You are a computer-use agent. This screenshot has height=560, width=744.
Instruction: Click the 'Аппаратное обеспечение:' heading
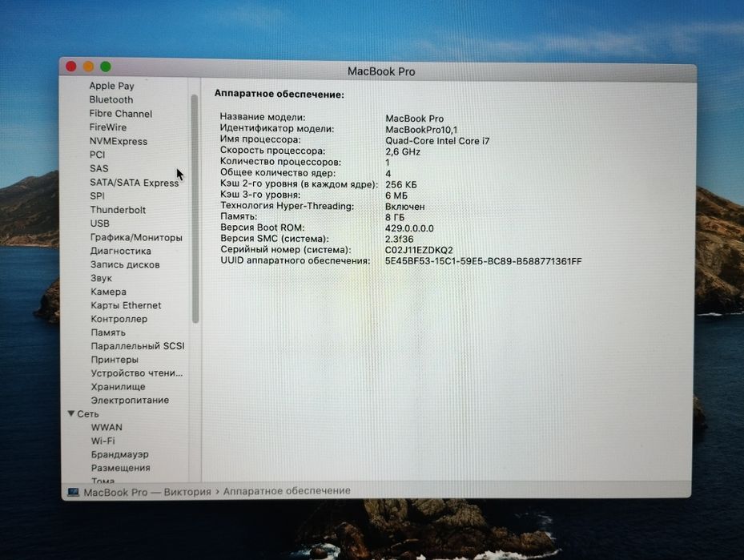(x=279, y=94)
